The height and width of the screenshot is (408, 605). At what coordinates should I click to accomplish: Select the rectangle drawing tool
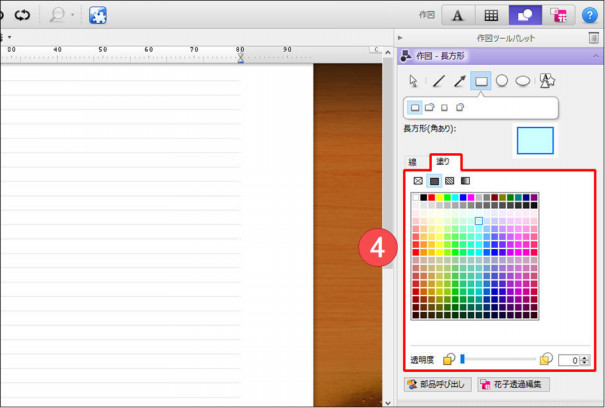tap(481, 81)
